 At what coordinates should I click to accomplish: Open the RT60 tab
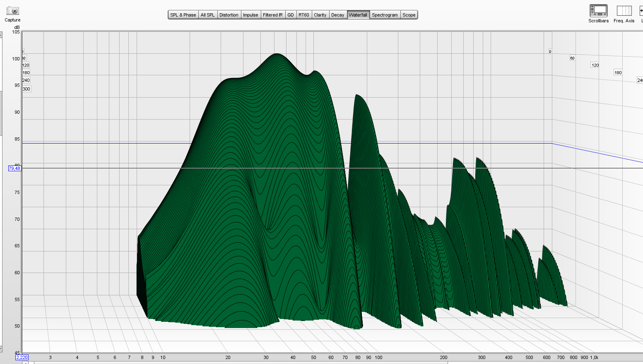point(304,15)
